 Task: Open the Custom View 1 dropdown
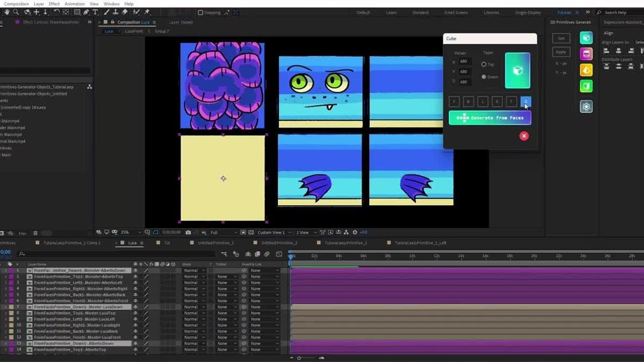click(274, 232)
